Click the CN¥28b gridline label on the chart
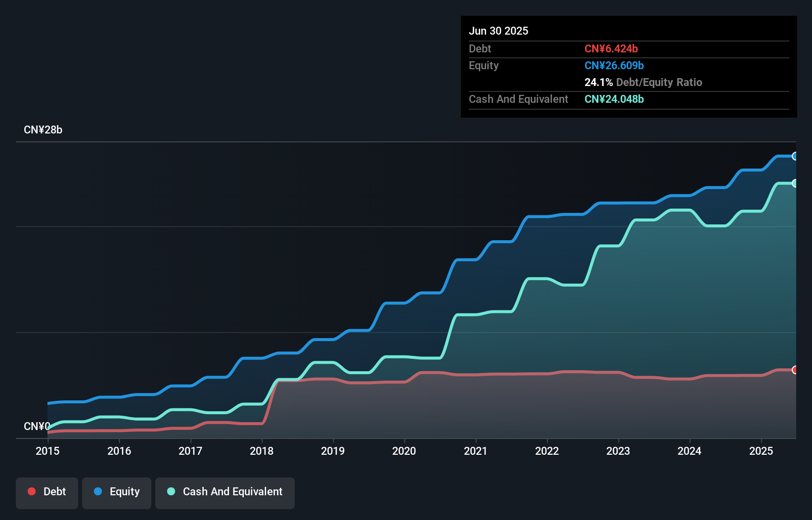This screenshot has height=520, width=812. pos(44,130)
